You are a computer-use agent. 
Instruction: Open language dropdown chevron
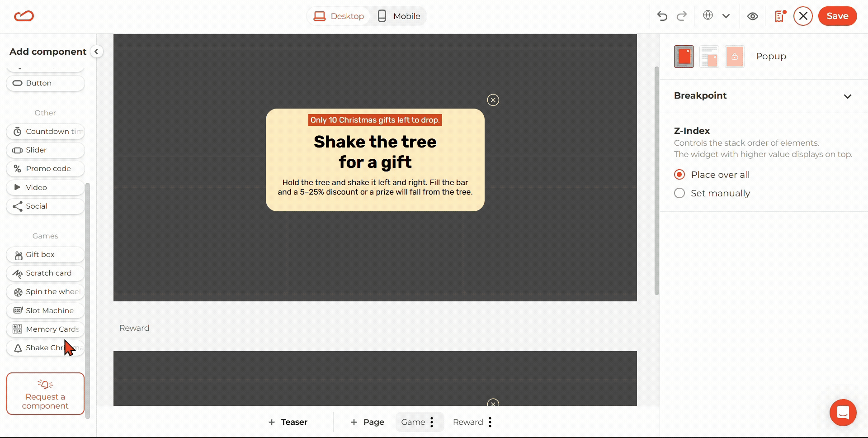click(x=726, y=16)
